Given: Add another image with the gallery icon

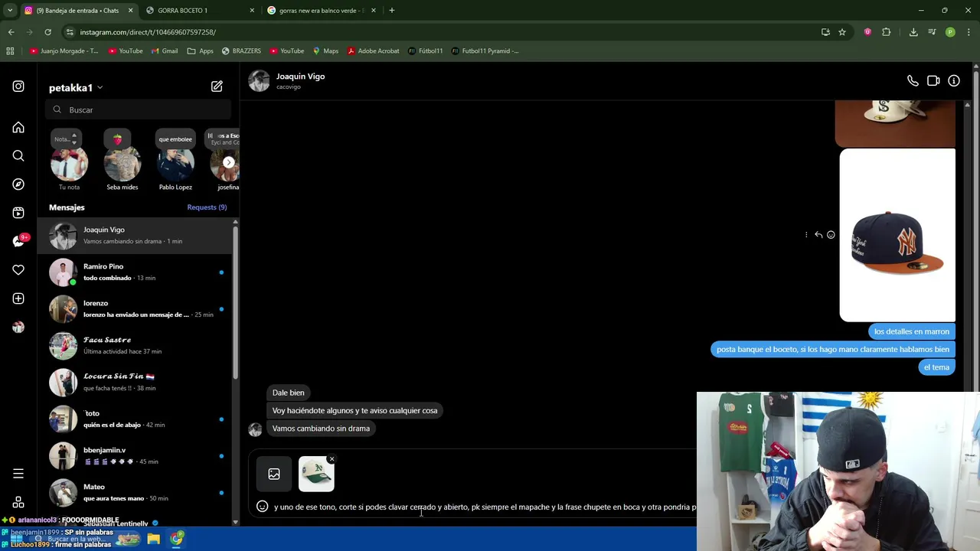Looking at the screenshot, I should (x=274, y=474).
